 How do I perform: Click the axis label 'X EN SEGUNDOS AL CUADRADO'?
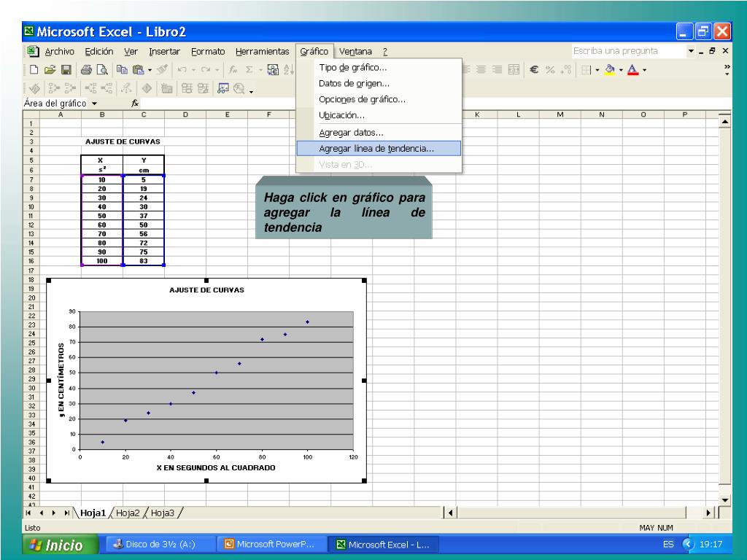pyautogui.click(x=216, y=468)
